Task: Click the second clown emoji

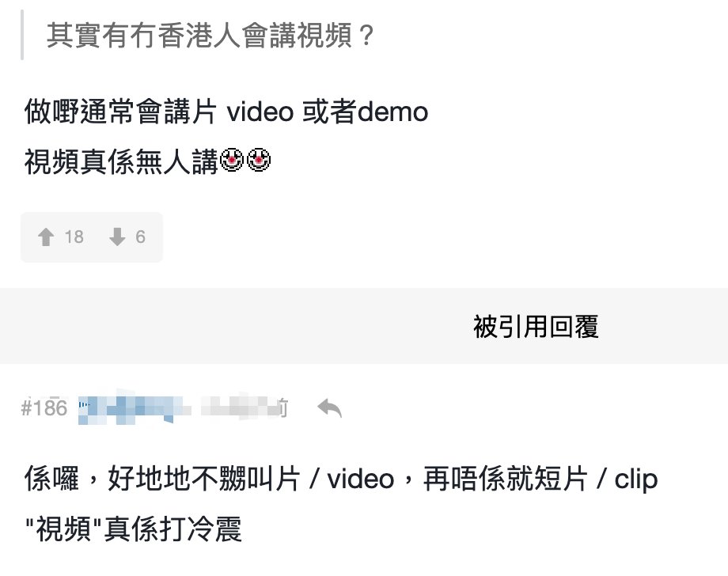Action: 259,160
